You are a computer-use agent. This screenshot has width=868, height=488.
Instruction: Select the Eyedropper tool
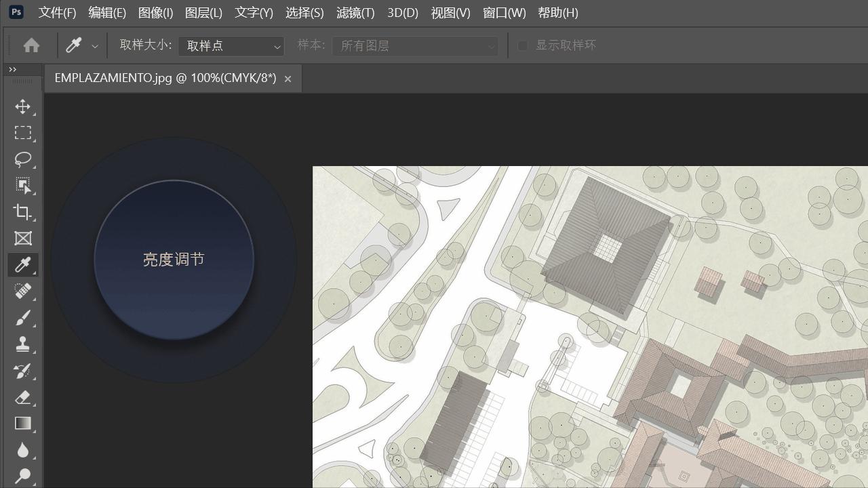click(x=22, y=264)
